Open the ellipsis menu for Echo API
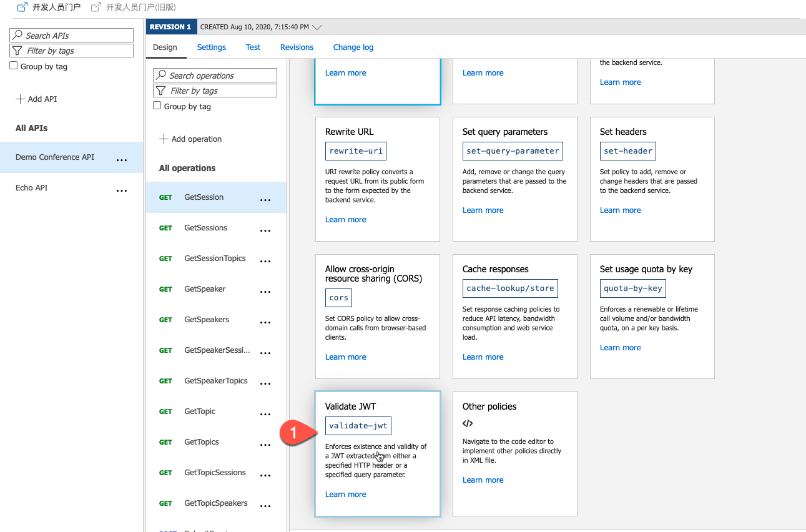 (122, 189)
